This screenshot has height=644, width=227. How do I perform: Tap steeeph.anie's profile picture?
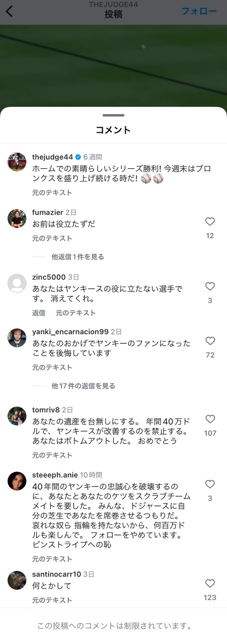coord(17,481)
